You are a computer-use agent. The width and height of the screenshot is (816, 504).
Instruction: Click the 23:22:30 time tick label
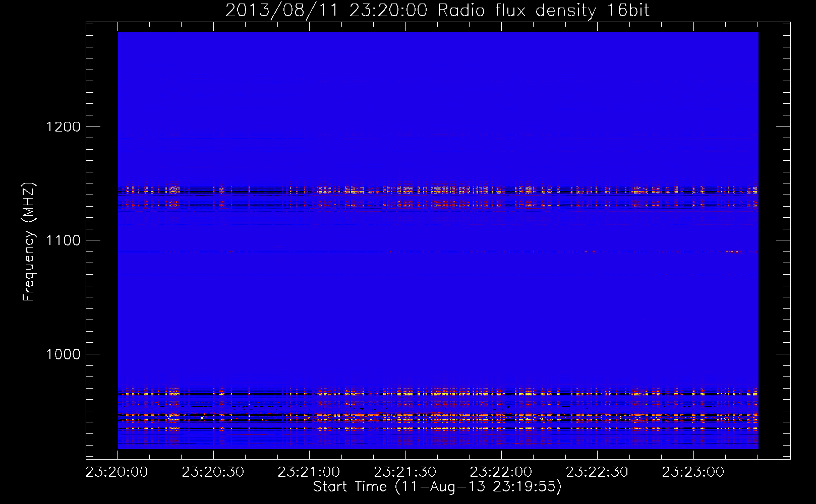pos(597,472)
